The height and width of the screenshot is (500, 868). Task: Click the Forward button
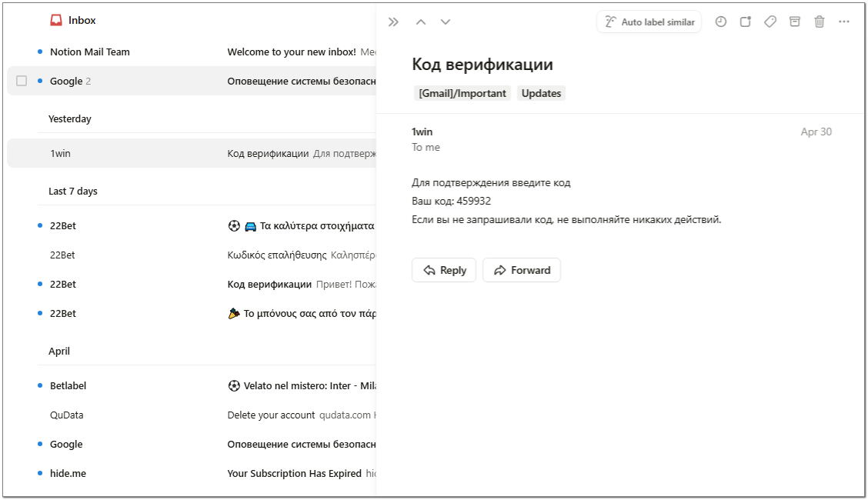[522, 270]
